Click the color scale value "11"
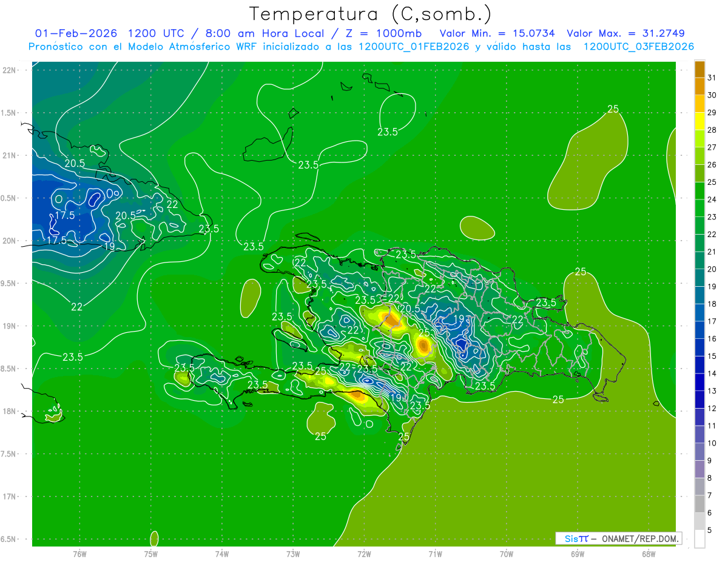 point(712,426)
